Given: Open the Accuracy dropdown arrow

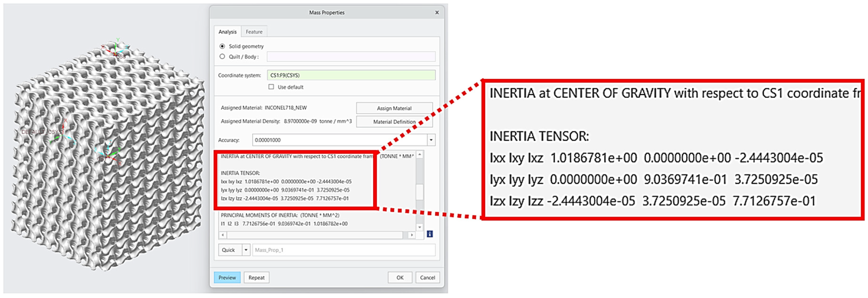Looking at the screenshot, I should [x=431, y=140].
